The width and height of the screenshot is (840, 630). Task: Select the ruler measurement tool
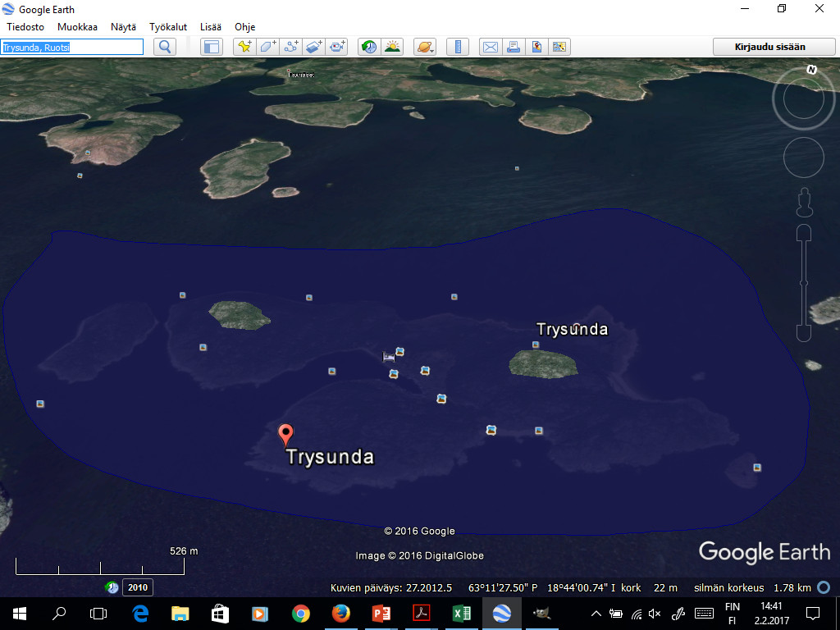pyautogui.click(x=458, y=47)
